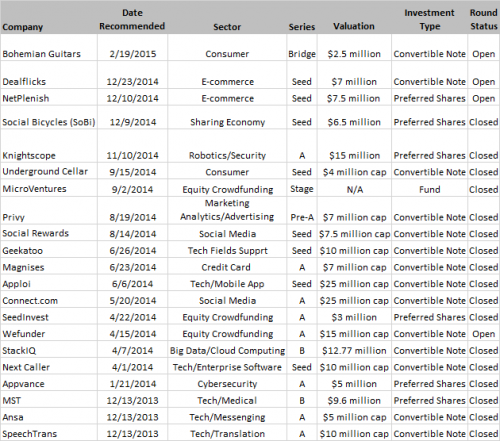
Task: Click the Marketing Analytics/Advertising cell
Action: 227,210
